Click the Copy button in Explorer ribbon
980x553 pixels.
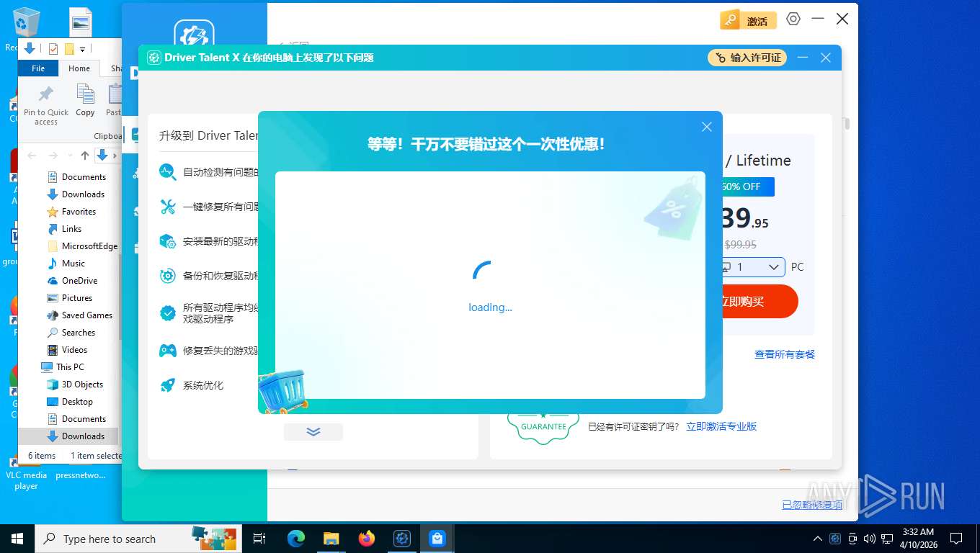point(85,100)
